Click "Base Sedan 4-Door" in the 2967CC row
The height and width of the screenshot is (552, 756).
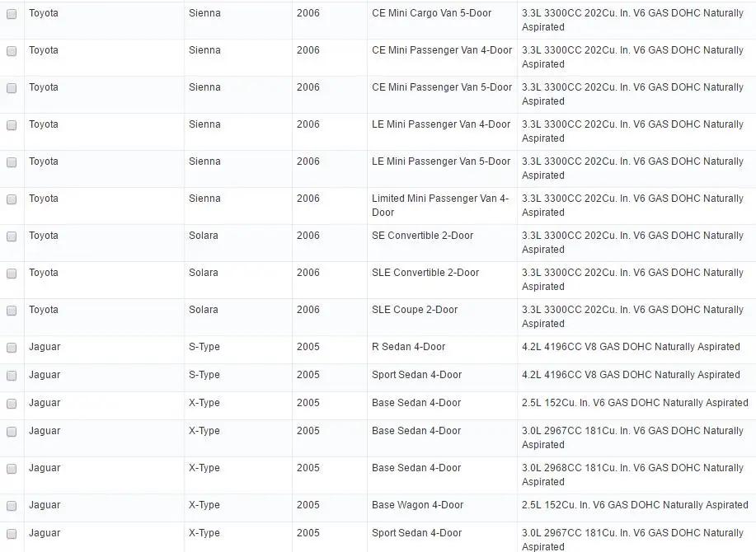point(416,431)
